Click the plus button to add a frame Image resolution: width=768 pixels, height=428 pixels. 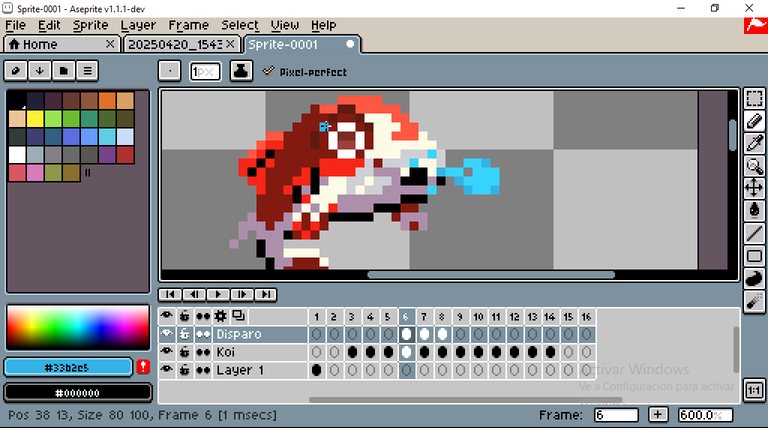point(658,415)
